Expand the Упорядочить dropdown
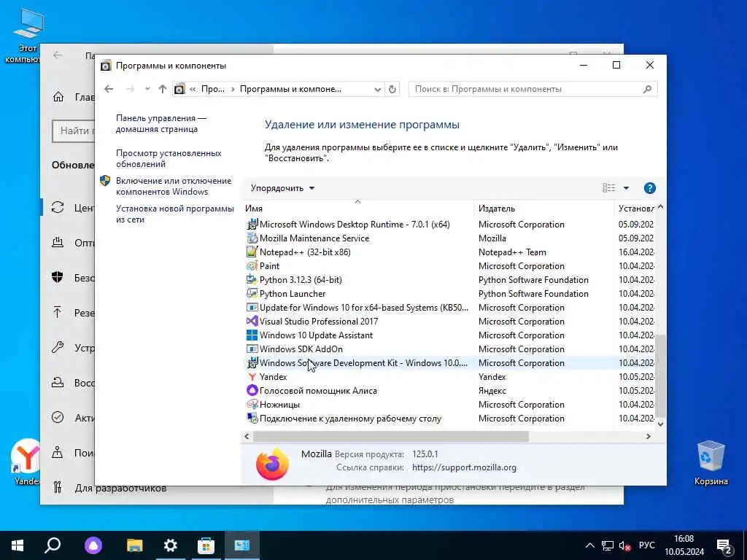 point(282,188)
